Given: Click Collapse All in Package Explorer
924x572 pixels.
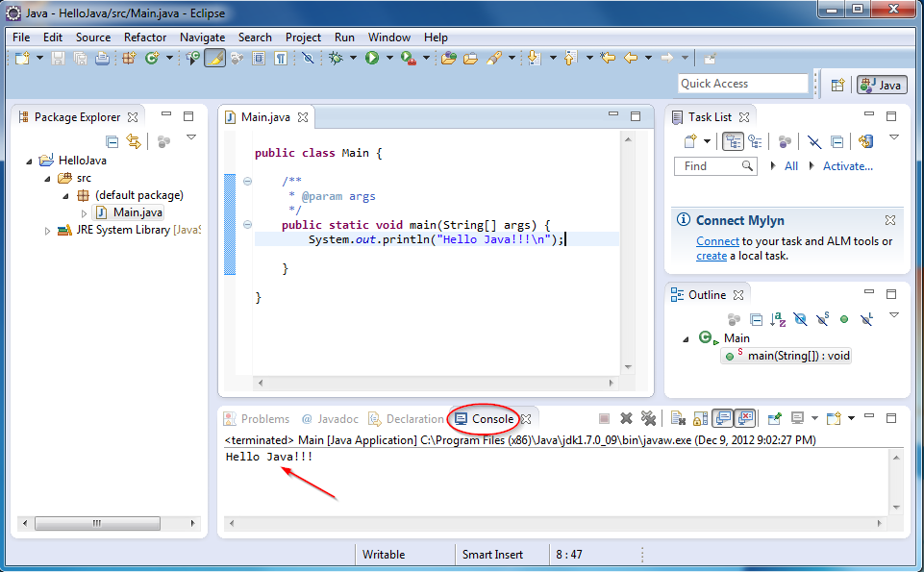Looking at the screenshot, I should point(112,141).
